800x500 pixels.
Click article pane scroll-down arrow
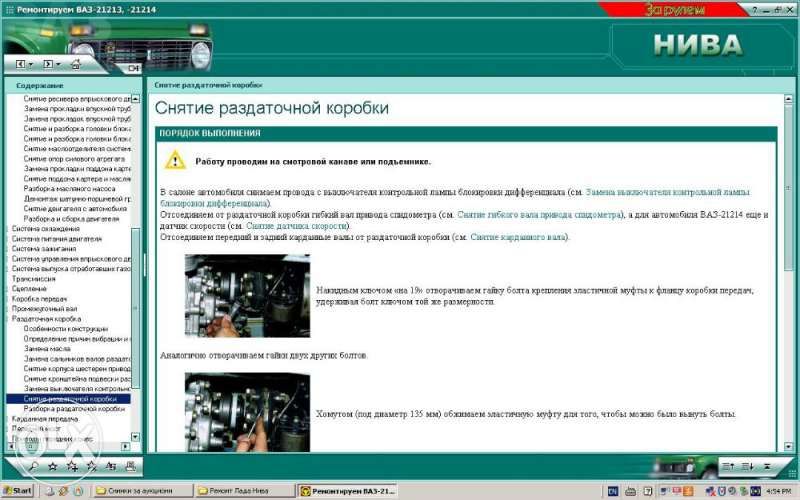(x=788, y=446)
